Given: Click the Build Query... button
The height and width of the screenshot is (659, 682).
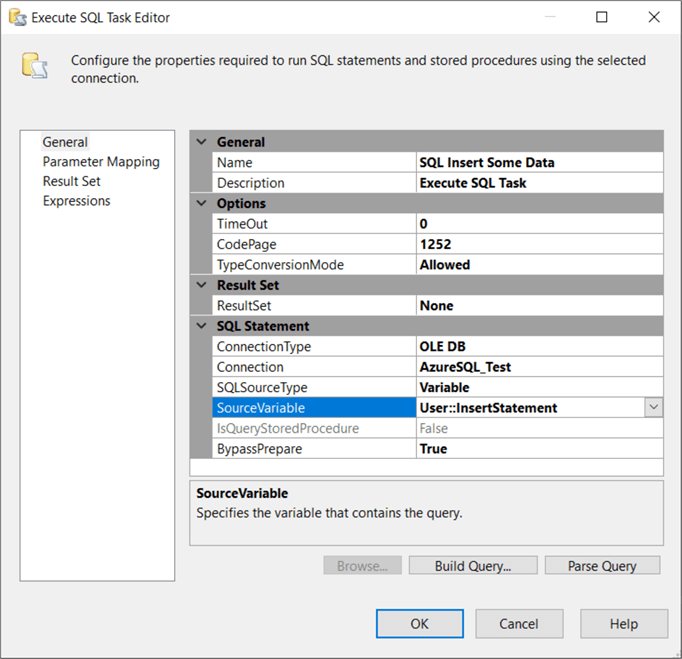Looking at the screenshot, I should pos(472,566).
